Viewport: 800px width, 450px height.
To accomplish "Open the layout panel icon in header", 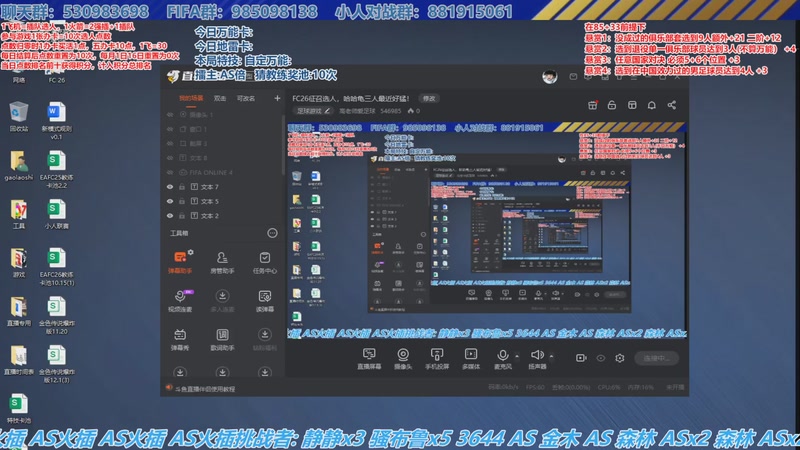I will pyautogui.click(x=632, y=105).
